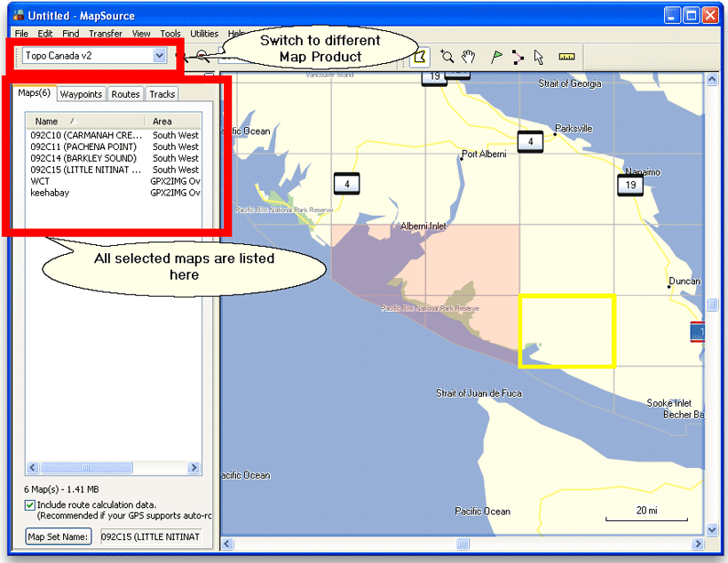Select the Route tool

518,57
